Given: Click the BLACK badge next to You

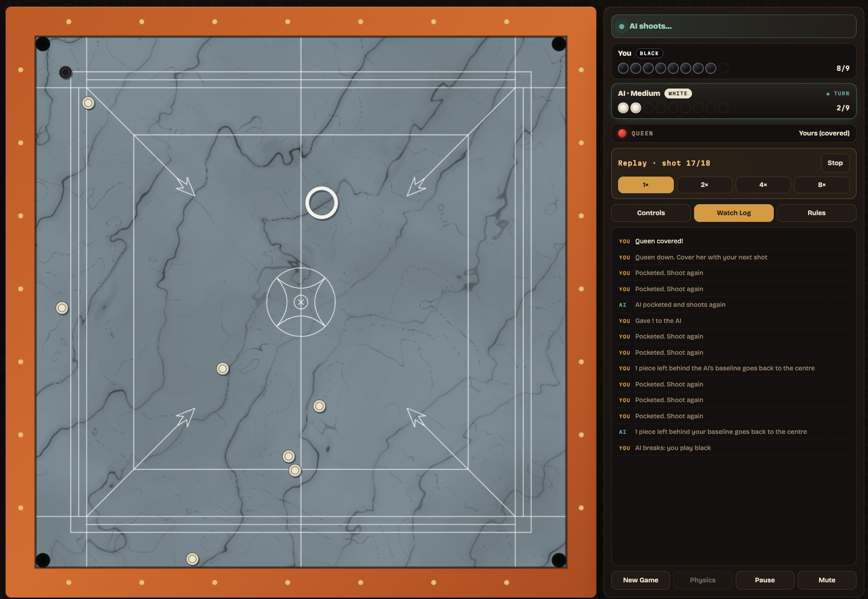Looking at the screenshot, I should 649,54.
